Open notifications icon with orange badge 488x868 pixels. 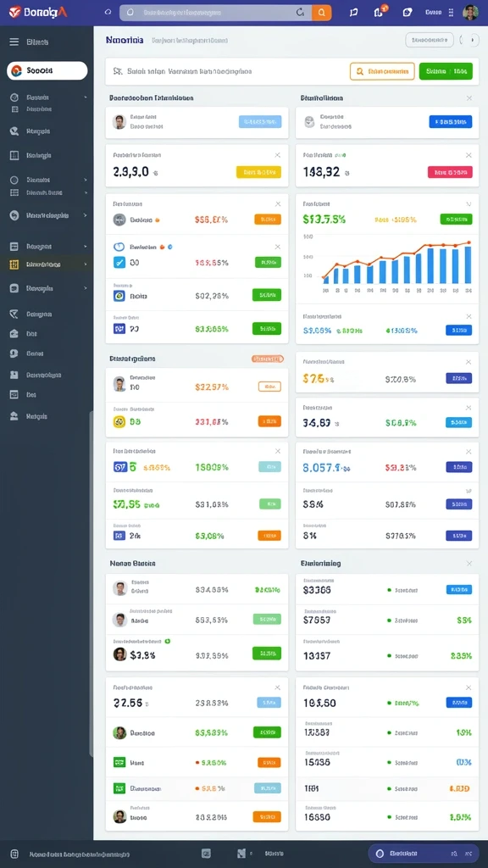pyautogui.click(x=380, y=12)
